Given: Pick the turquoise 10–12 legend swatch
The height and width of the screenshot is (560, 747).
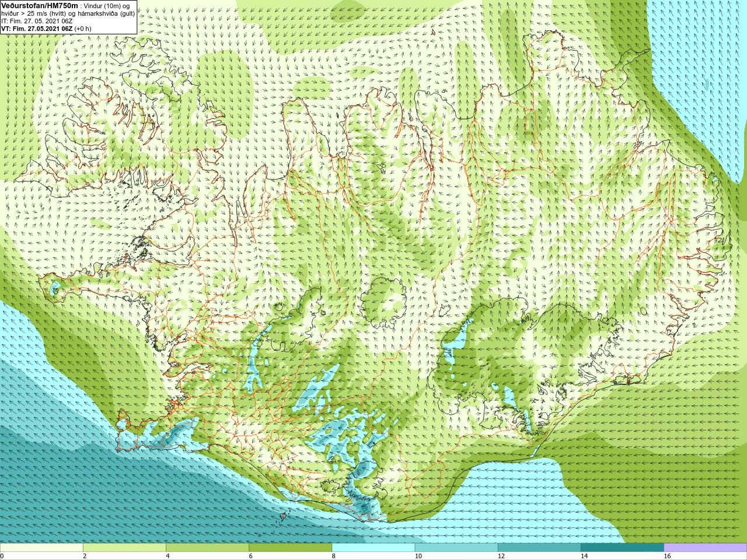Looking at the screenshot, I should [x=456, y=548].
